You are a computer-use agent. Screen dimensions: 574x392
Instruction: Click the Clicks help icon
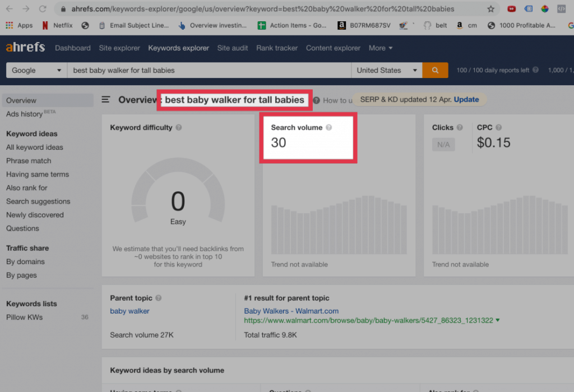point(460,127)
